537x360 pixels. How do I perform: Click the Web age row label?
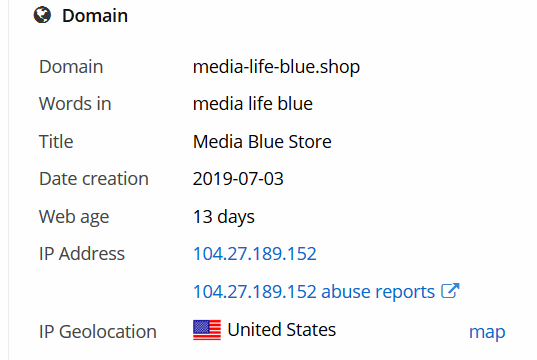coord(74,217)
